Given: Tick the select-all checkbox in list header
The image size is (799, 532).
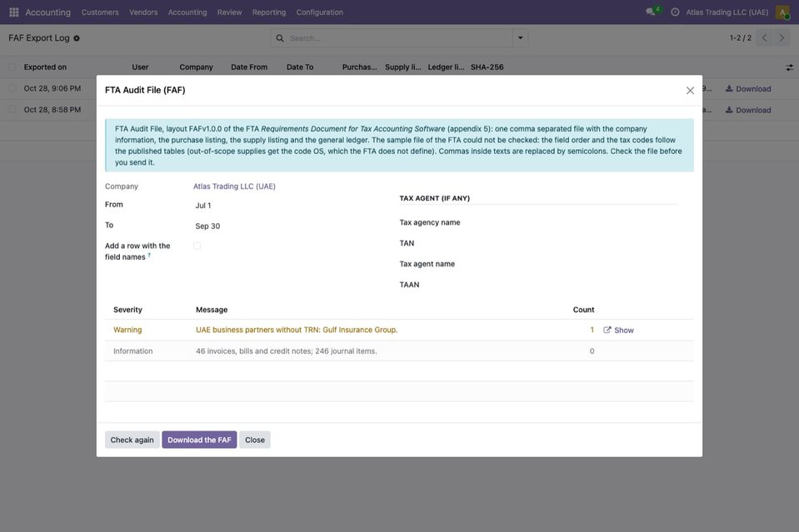Looking at the screenshot, I should (x=12, y=67).
